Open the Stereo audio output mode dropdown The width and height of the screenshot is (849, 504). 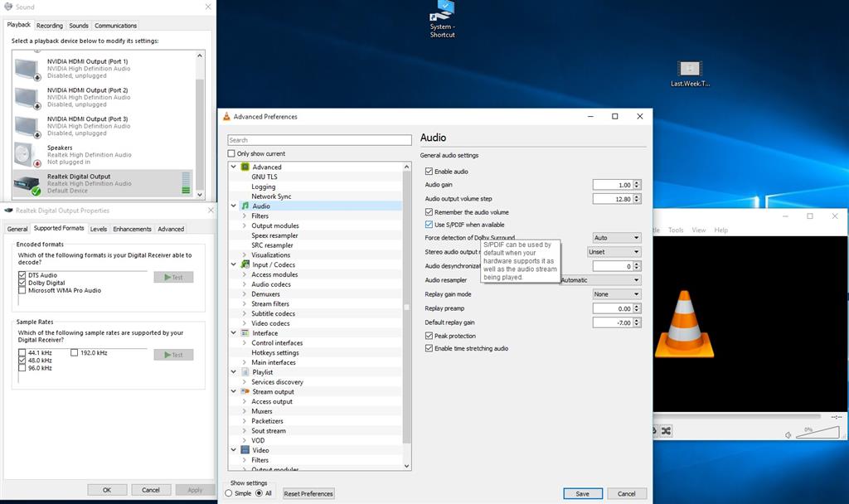tap(614, 252)
